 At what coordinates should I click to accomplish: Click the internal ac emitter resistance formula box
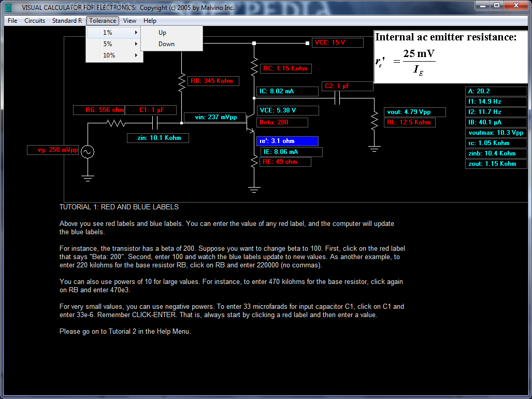pyautogui.click(x=451, y=56)
